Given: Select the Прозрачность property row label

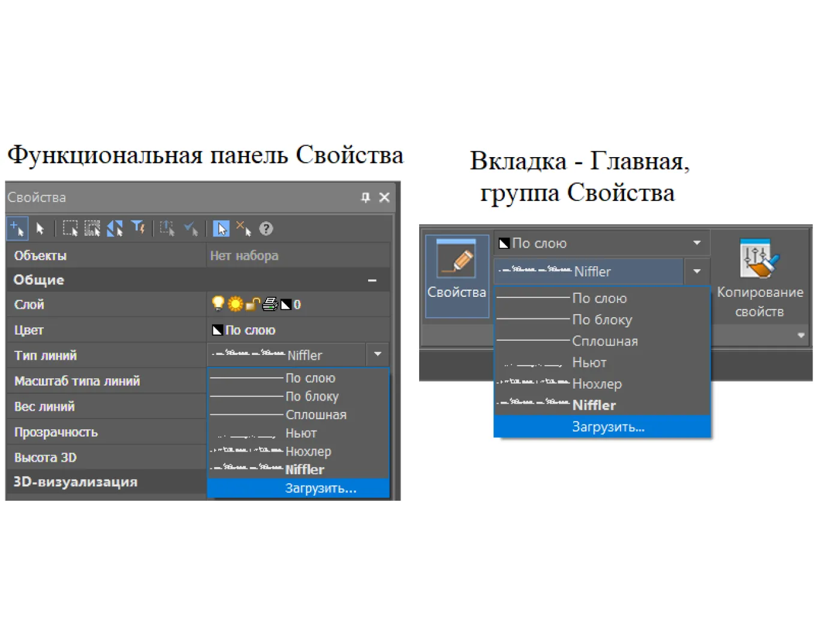Looking at the screenshot, I should click(x=56, y=432).
